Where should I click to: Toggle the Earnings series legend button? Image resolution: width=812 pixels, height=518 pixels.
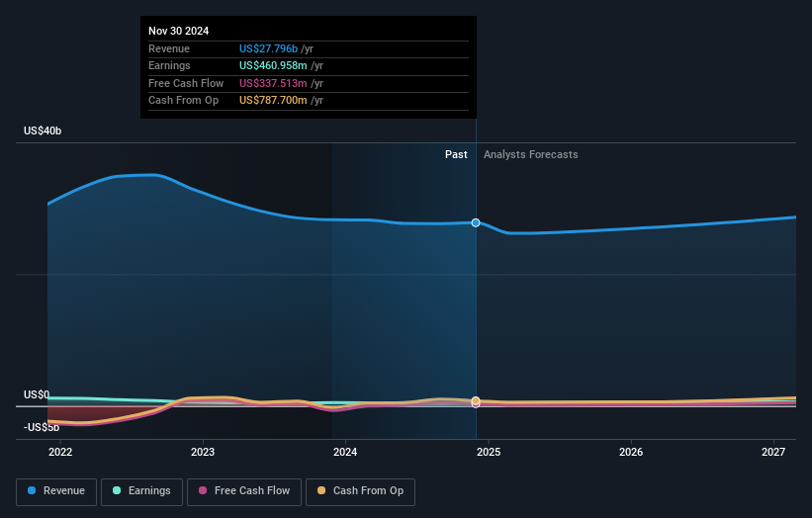(141, 491)
